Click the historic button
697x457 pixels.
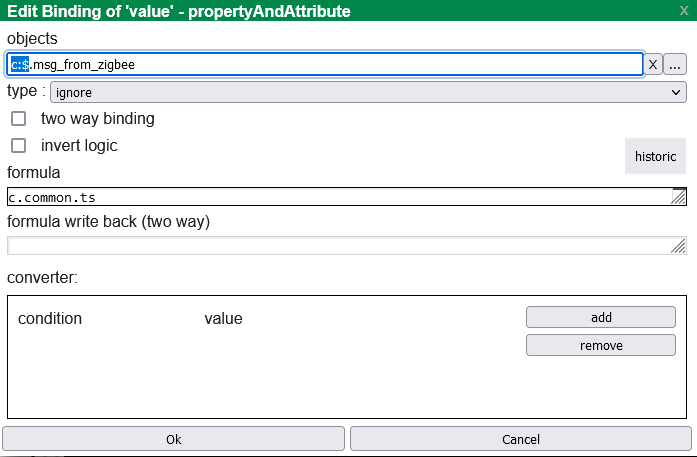[655, 157]
